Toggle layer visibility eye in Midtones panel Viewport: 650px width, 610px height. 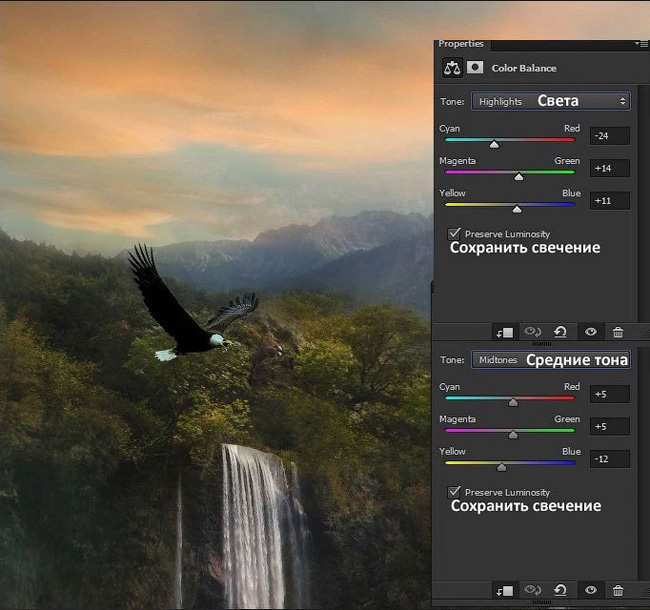(591, 590)
